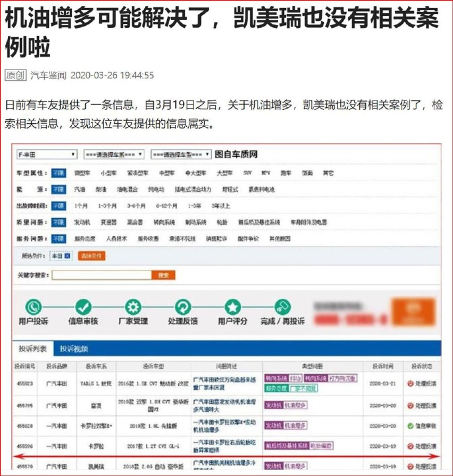Image resolution: width=453 pixels, height=476 pixels.
Task: Click the 处理反馈 refresh step icon
Action: [x=183, y=307]
